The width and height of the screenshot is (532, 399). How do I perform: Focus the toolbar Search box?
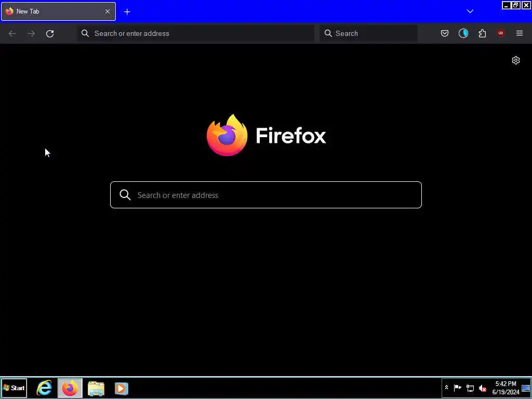[x=368, y=33]
